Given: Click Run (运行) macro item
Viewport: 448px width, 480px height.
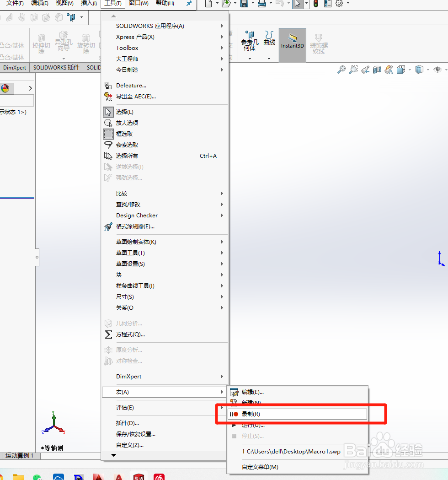Looking at the screenshot, I should 297,425.
